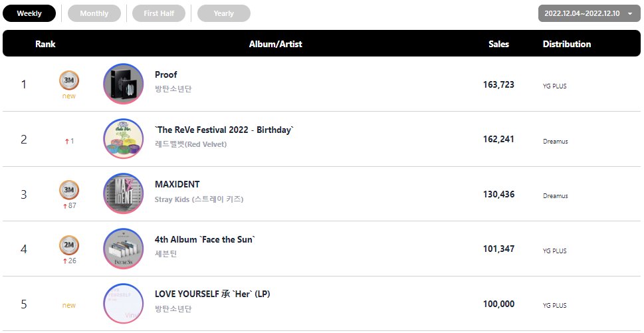Open the MAXIDENT album cover image
The width and height of the screenshot is (644, 333).
point(123,194)
